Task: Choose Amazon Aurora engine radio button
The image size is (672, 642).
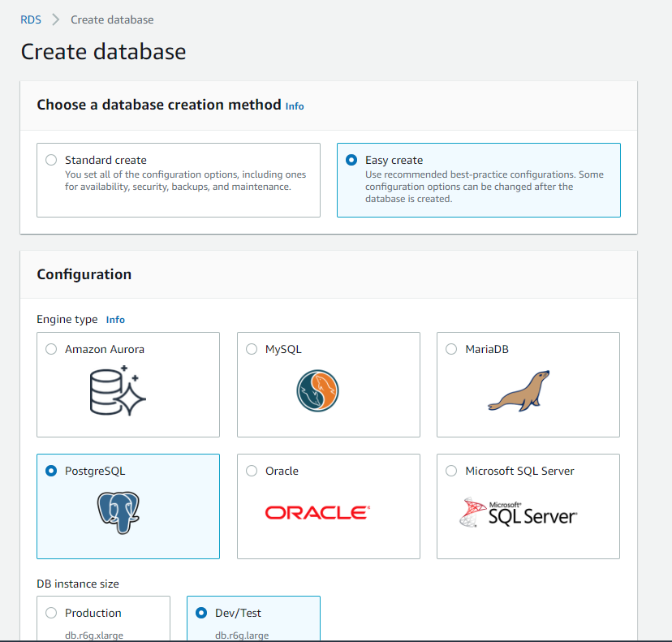Action: 51,349
